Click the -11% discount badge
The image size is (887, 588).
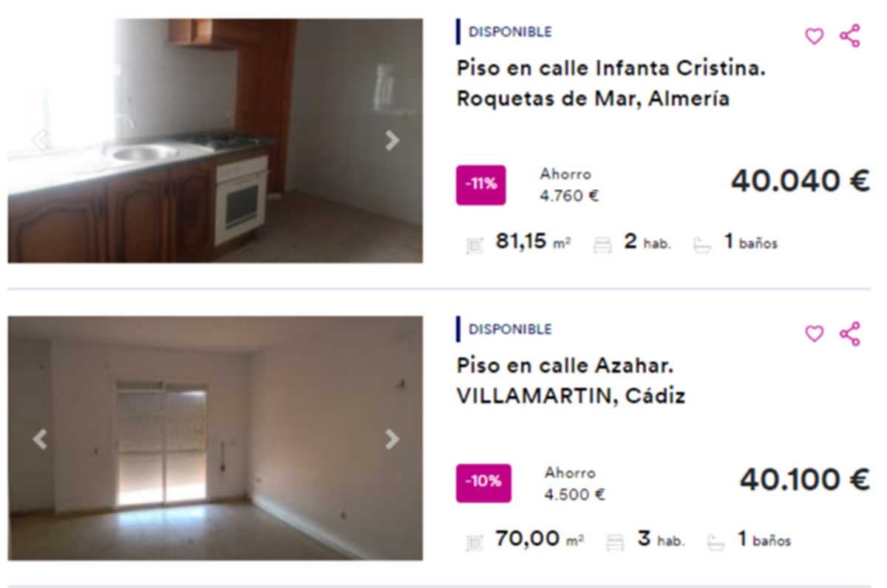[x=481, y=185]
